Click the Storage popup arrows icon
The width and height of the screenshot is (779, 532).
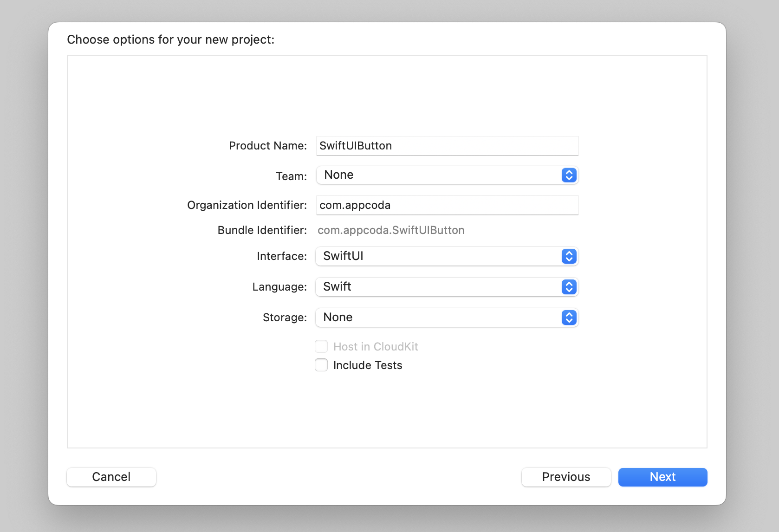[569, 318]
